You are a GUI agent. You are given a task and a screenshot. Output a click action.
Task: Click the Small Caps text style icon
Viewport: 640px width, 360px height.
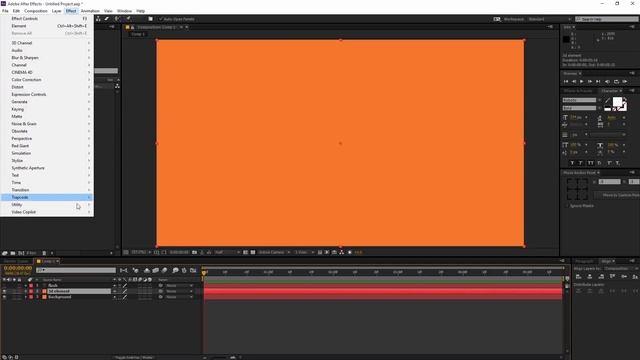tap(599, 163)
